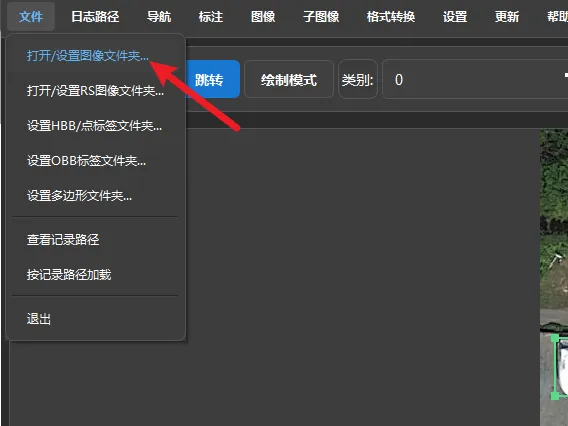Open the 图像 menu

coord(263,17)
